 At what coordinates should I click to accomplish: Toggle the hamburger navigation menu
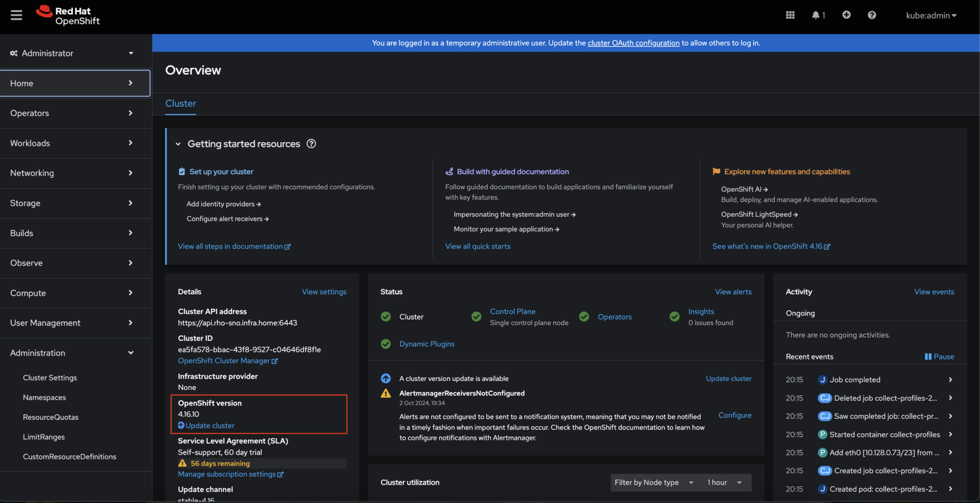[17, 15]
